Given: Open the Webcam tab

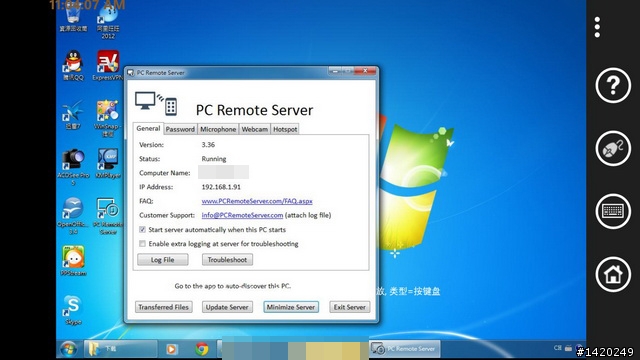Looking at the screenshot, I should click(255, 129).
